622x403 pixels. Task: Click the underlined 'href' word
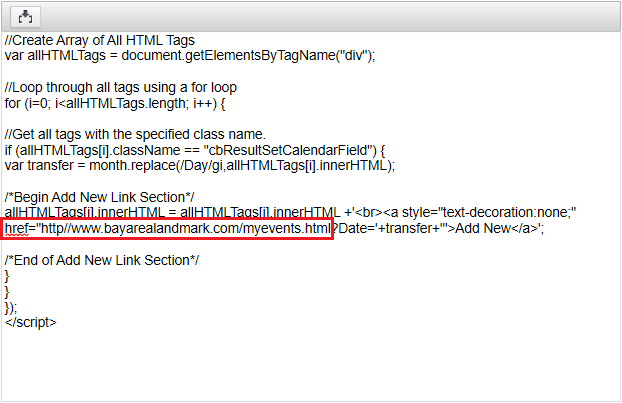pos(17,228)
